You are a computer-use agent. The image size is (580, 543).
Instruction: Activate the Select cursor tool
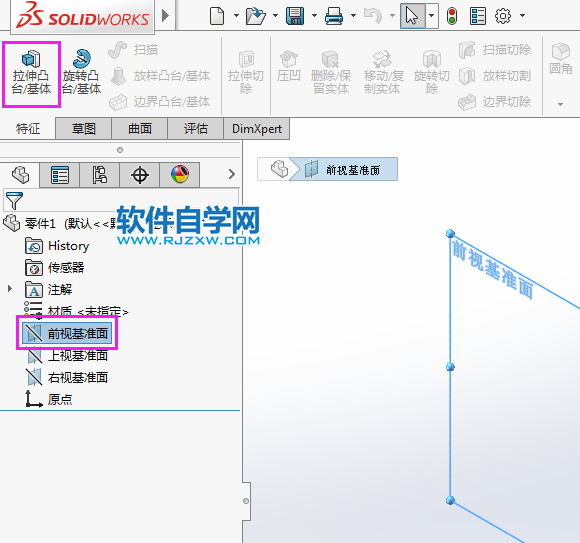point(412,16)
